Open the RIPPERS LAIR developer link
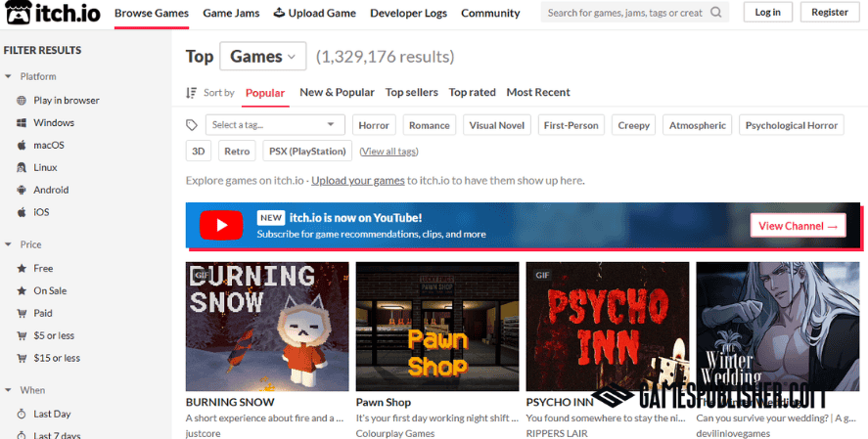Viewport: 868px width, 439px height. (x=557, y=433)
